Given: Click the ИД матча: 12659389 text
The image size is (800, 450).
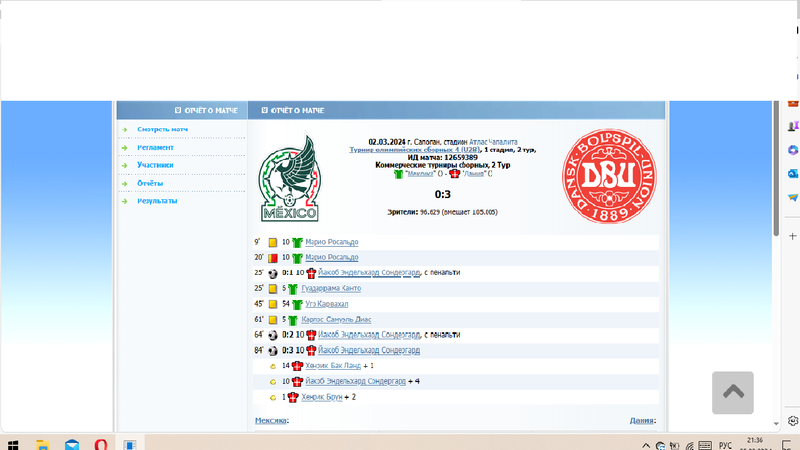Looking at the screenshot, I should (x=442, y=158).
